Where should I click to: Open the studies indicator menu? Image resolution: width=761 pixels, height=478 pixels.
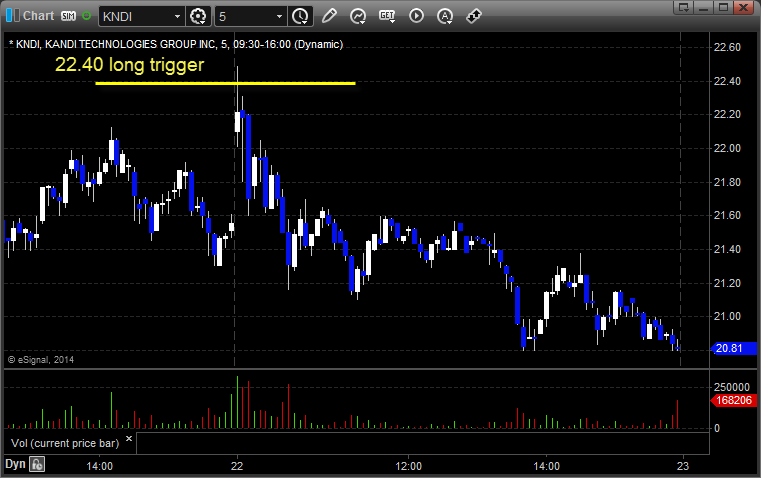pyautogui.click(x=358, y=16)
